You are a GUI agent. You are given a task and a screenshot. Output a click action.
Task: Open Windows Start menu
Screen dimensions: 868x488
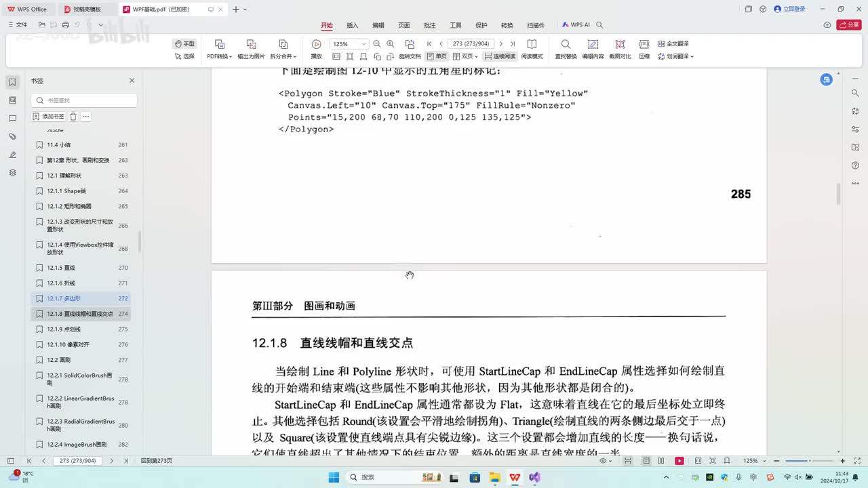pyautogui.click(x=334, y=477)
